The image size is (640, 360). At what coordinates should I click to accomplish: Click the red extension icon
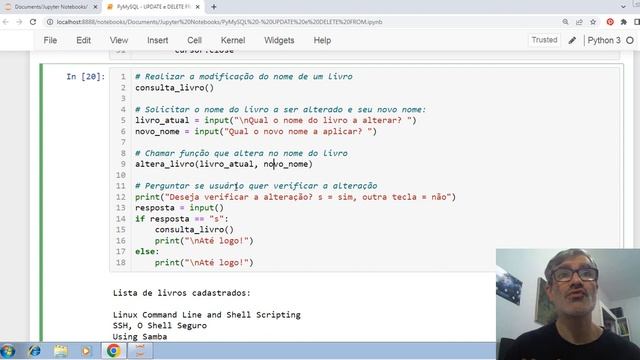coord(610,22)
